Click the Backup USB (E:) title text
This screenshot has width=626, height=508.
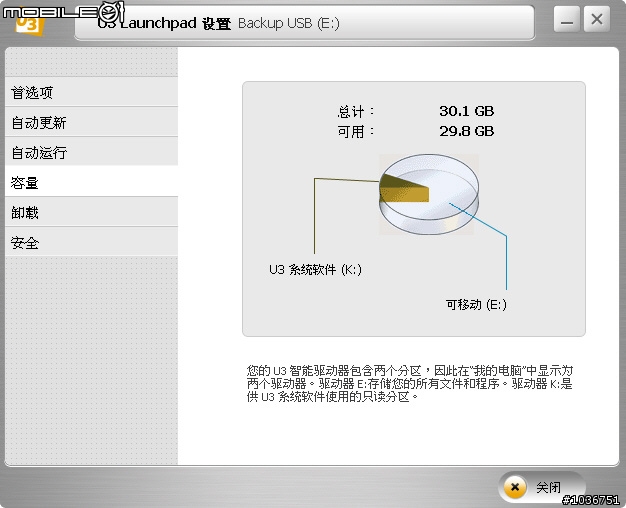[x=289, y=23]
